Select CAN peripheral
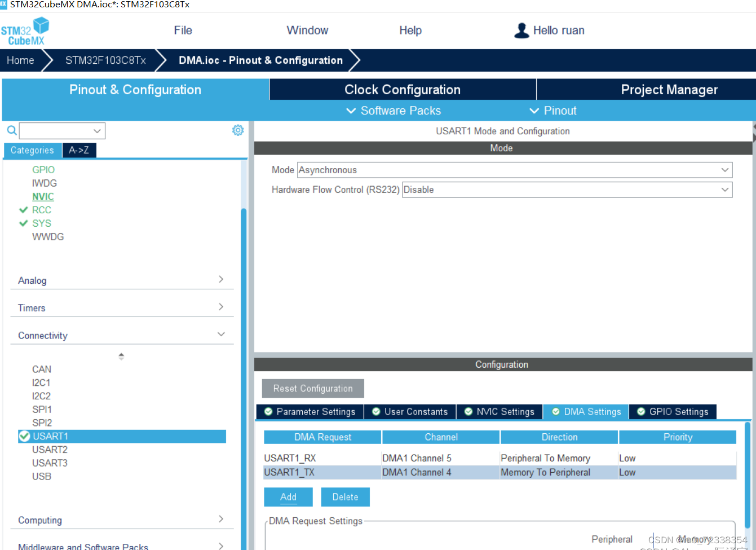The width and height of the screenshot is (756, 550). [42, 369]
